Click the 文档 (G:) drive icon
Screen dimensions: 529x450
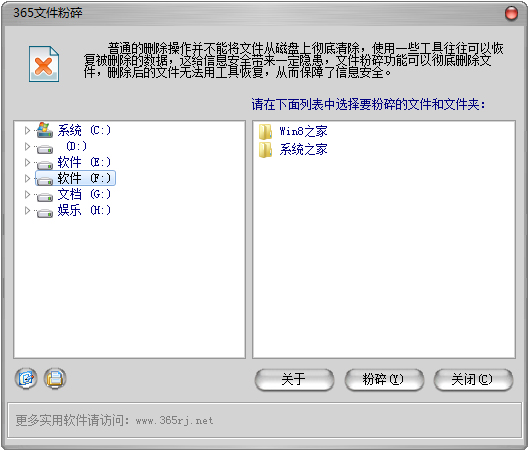(45, 197)
